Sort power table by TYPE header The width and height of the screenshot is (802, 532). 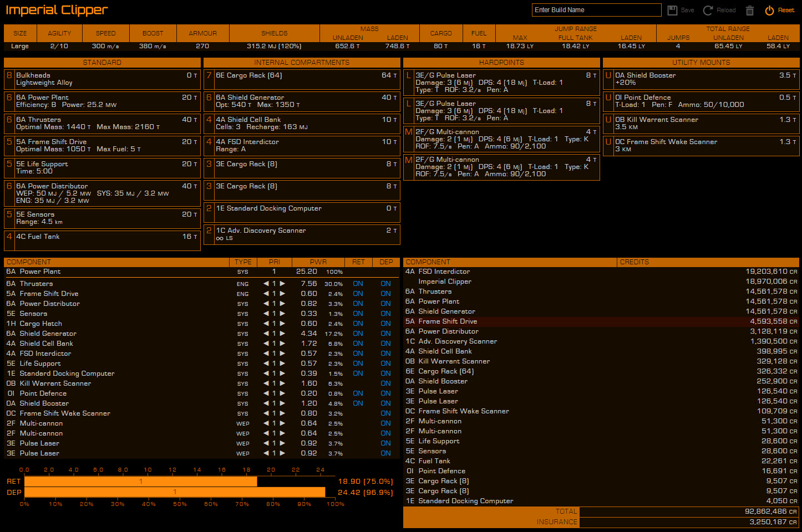[243, 262]
